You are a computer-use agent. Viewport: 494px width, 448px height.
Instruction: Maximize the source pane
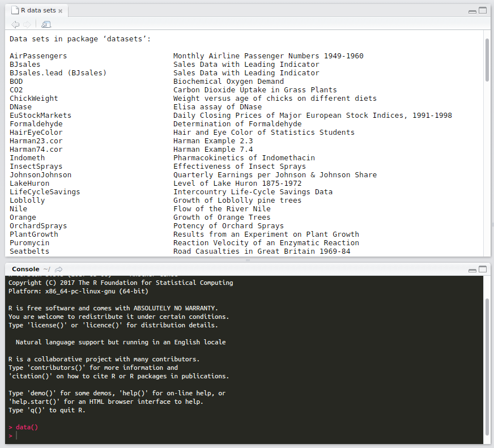pos(483,10)
